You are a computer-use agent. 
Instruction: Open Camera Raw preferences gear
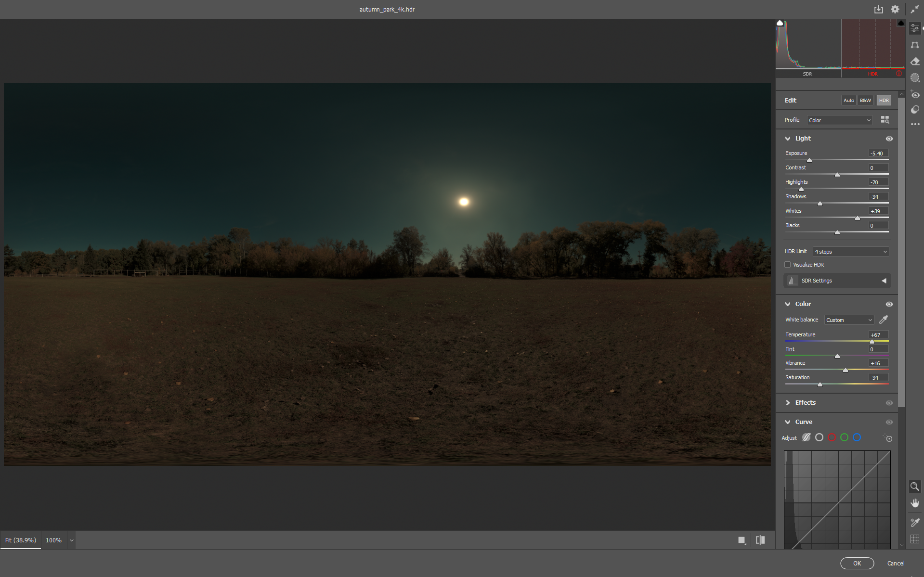click(x=895, y=9)
